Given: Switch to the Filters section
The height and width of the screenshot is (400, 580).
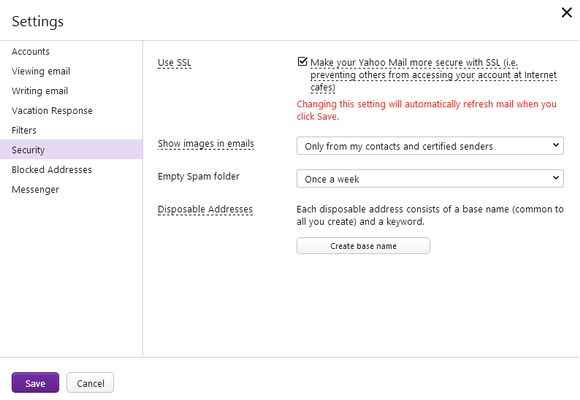Looking at the screenshot, I should click(24, 130).
